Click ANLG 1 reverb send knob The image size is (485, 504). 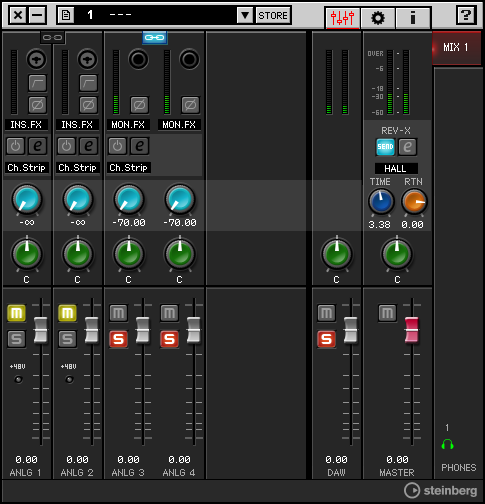coord(27,199)
